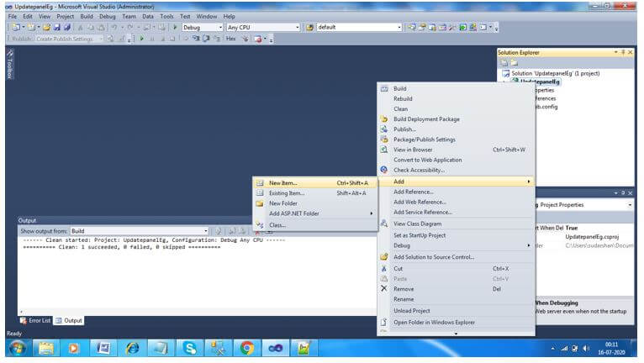Open the Window menu

click(206, 17)
